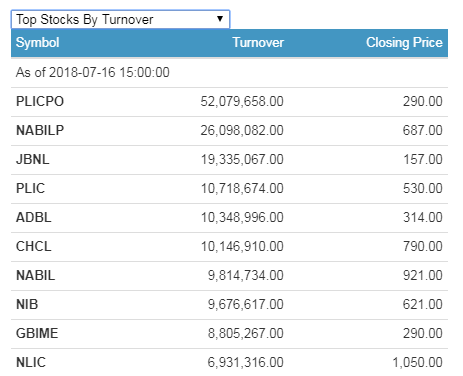Open the Top Stocks By Turnover dropdown

[120, 19]
